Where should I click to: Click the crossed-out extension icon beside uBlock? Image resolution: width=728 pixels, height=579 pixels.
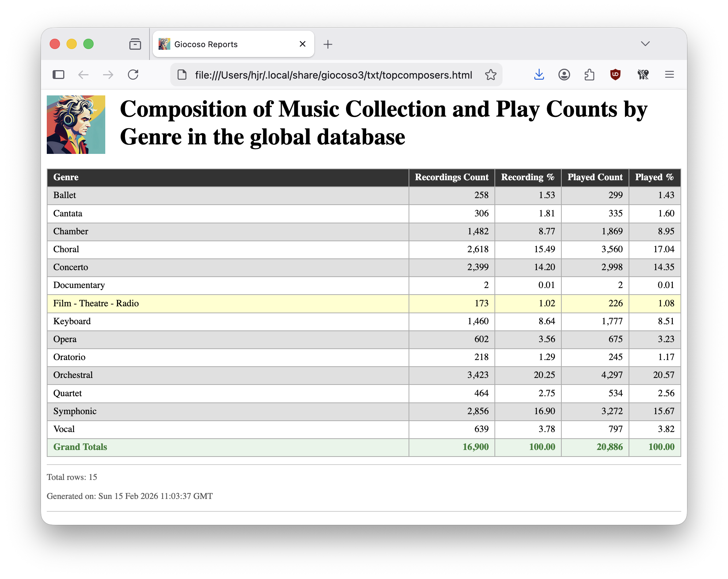point(643,75)
